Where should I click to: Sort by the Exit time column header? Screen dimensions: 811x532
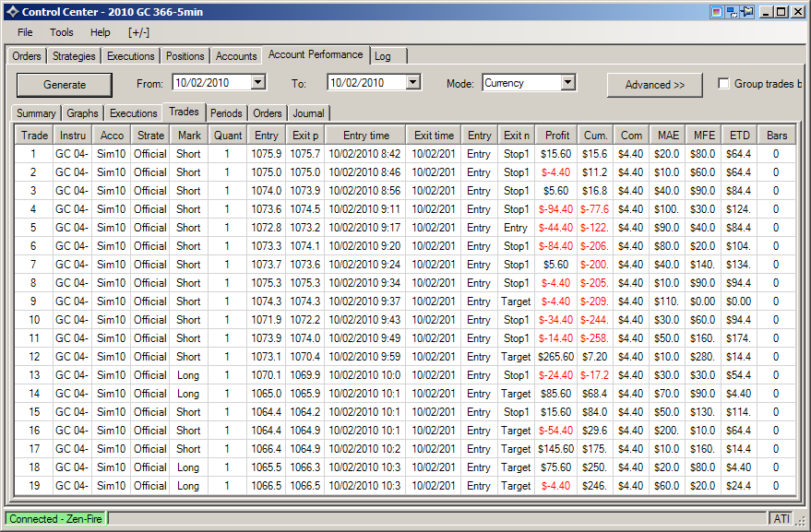[434, 135]
